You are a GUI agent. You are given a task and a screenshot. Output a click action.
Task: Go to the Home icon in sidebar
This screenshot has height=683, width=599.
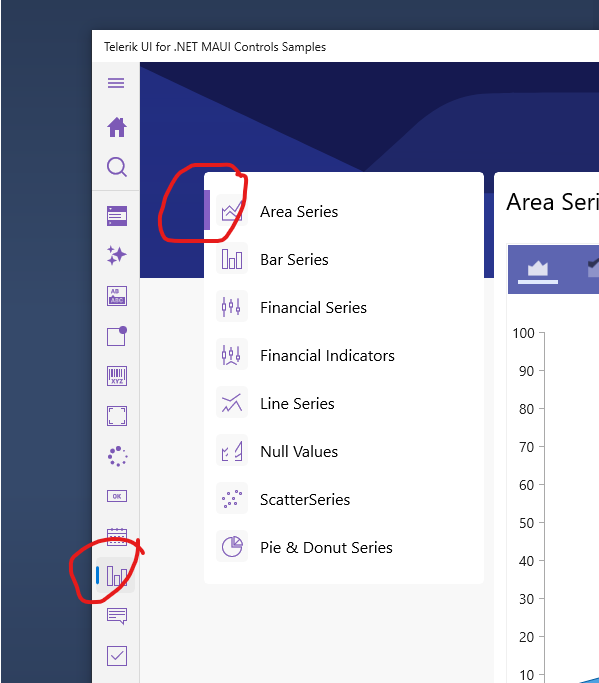tap(117, 127)
